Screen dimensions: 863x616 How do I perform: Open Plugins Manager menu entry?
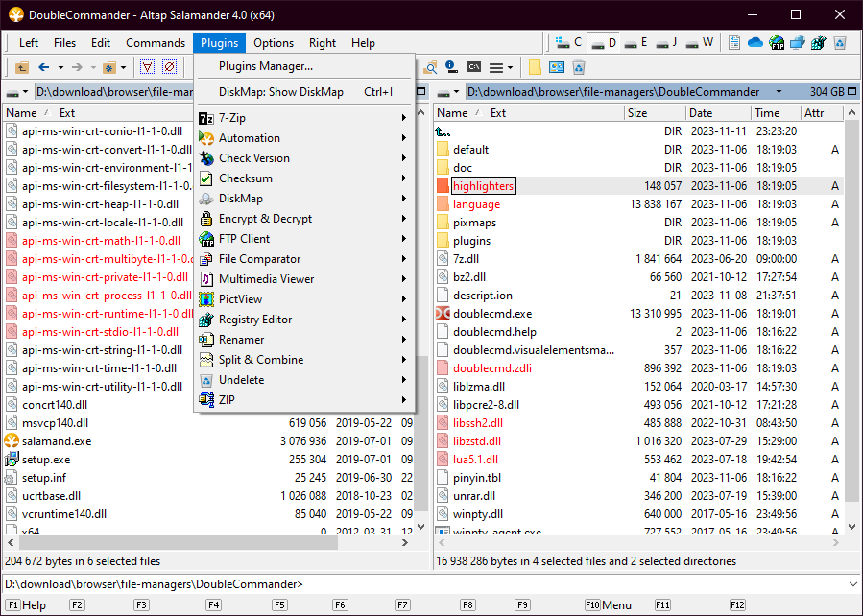266,66
